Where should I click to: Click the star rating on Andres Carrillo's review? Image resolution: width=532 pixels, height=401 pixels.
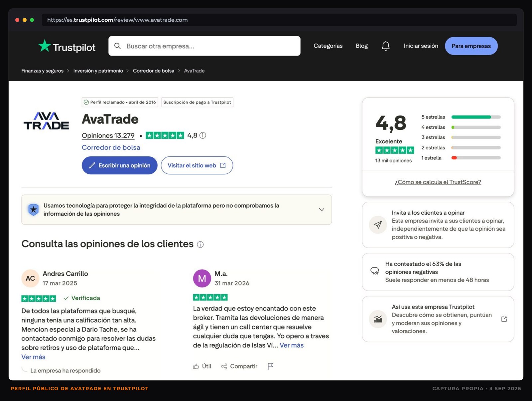click(39, 299)
